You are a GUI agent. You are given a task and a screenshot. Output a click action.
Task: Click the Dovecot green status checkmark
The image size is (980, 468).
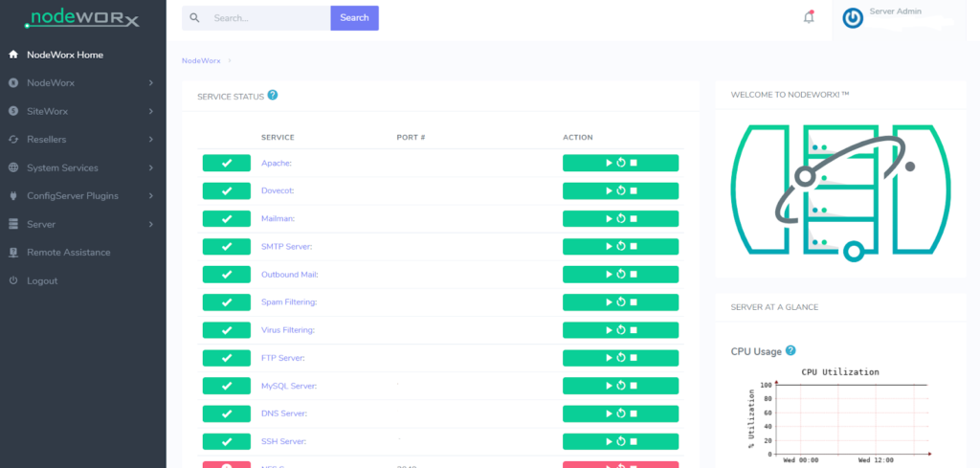(x=226, y=190)
